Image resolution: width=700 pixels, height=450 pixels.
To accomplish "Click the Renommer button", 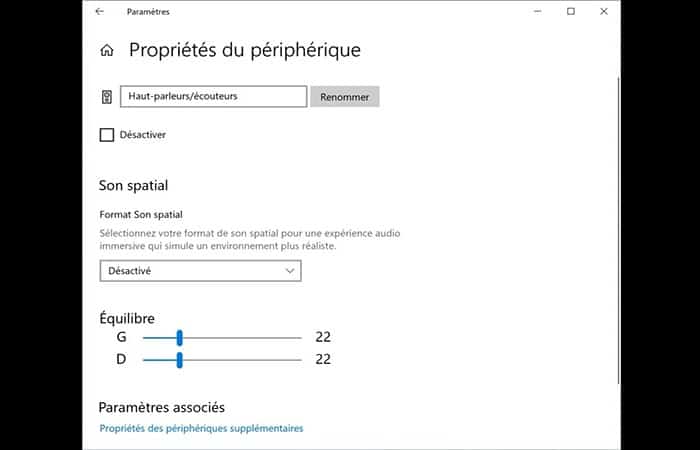I will point(345,97).
